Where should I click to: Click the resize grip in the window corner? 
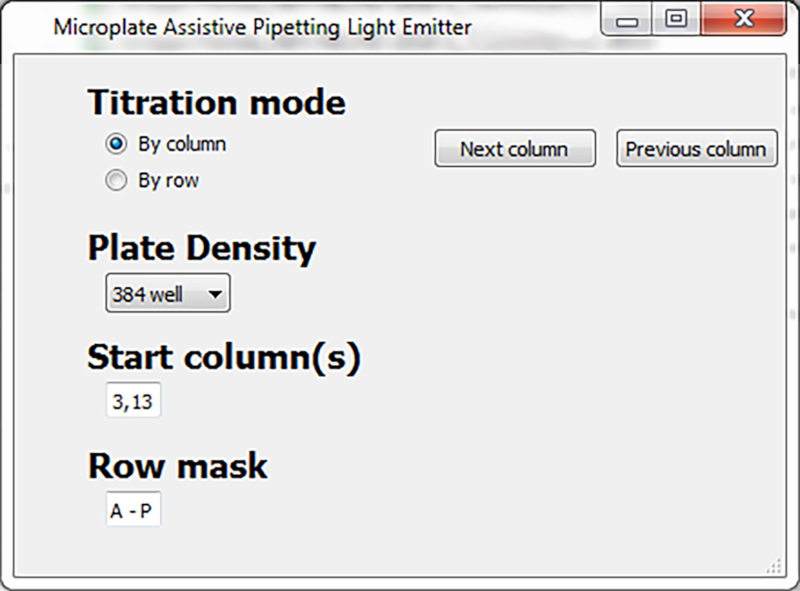tap(773, 567)
